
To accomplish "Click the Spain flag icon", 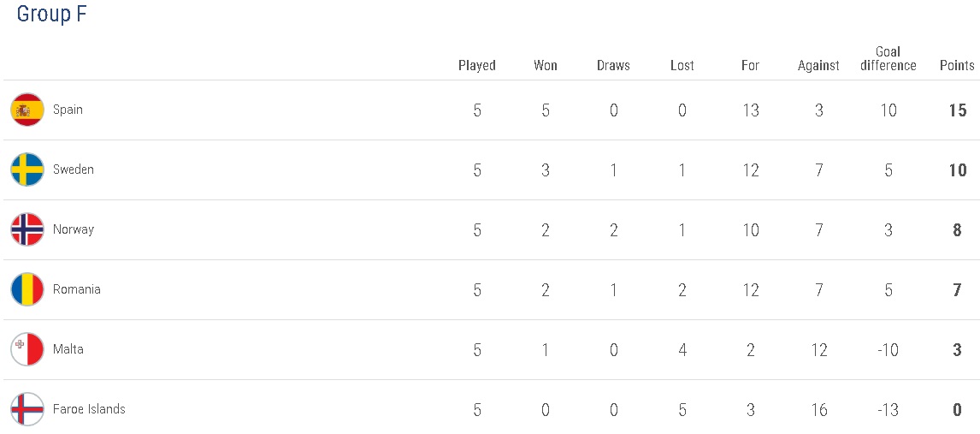I will (27, 110).
